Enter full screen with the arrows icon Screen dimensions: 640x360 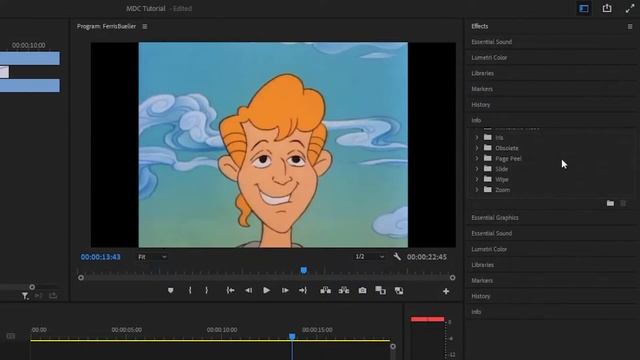point(630,9)
